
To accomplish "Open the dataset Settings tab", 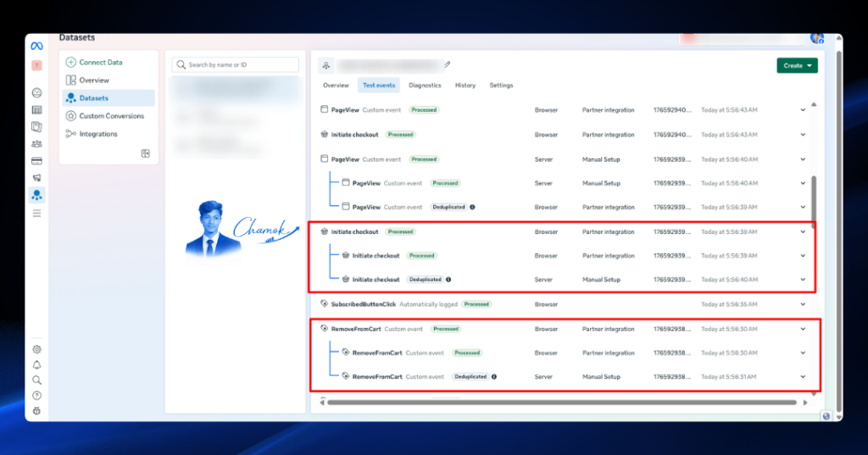I will [x=501, y=86].
